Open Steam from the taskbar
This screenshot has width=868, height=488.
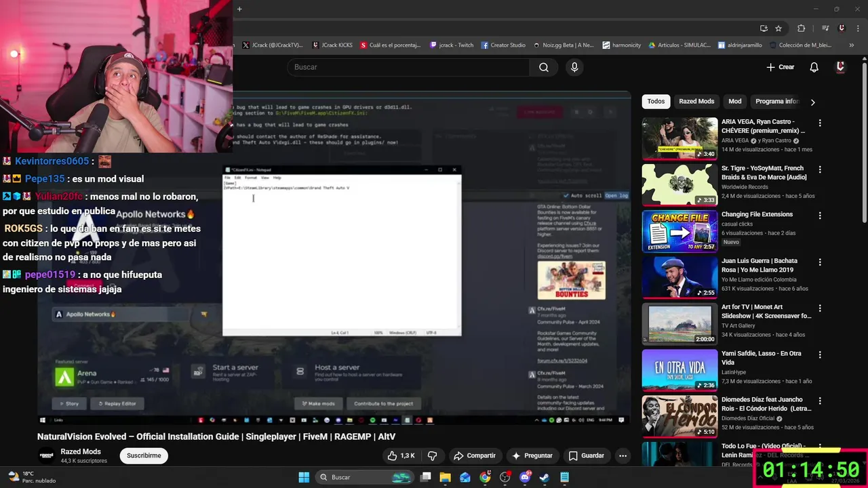545,477
